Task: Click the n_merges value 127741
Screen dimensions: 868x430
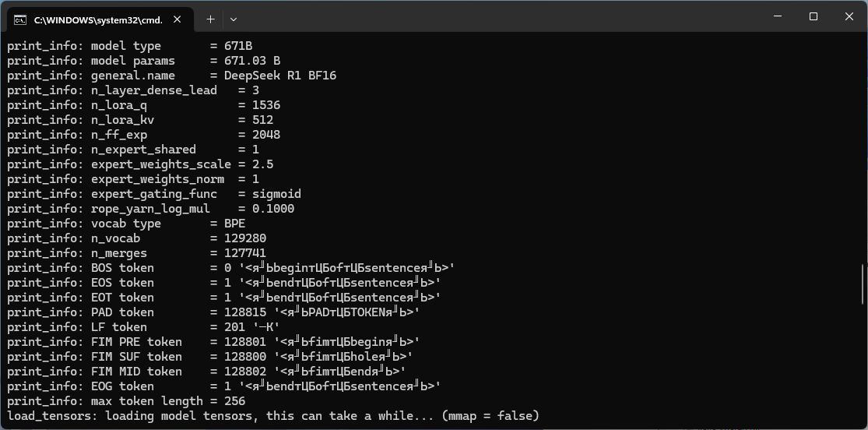Action: (x=245, y=252)
